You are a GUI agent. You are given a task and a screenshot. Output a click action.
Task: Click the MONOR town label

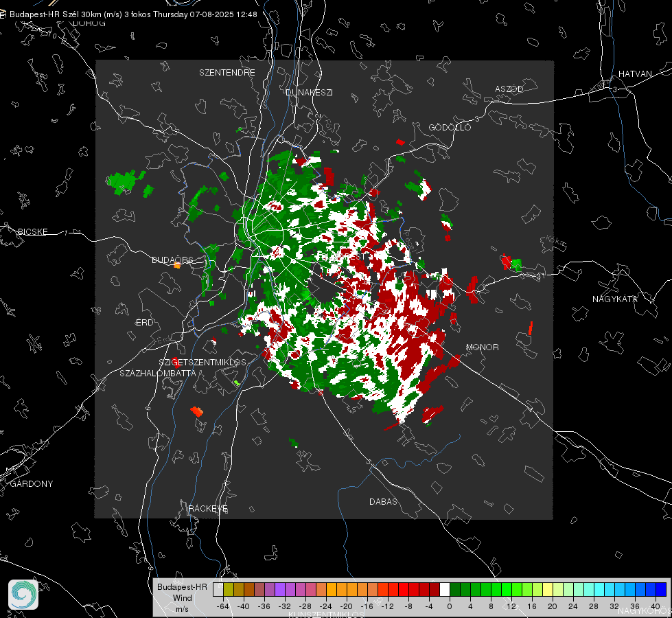tap(482, 347)
